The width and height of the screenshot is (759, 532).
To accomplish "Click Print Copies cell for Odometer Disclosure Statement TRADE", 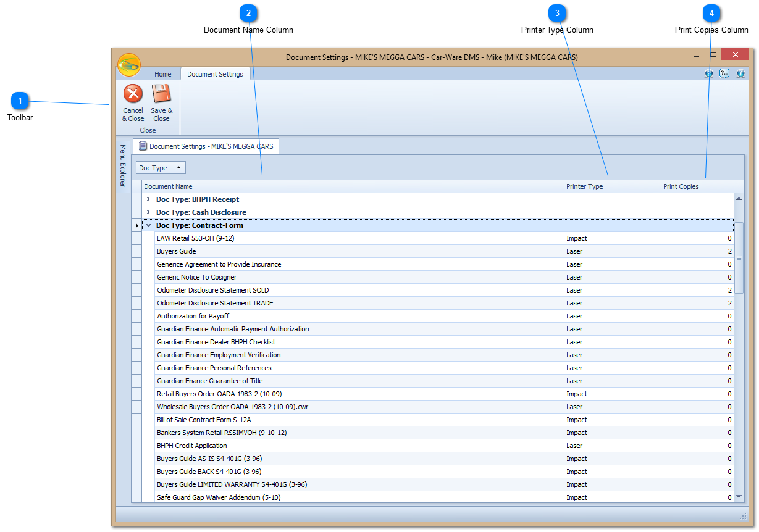I will (x=697, y=303).
